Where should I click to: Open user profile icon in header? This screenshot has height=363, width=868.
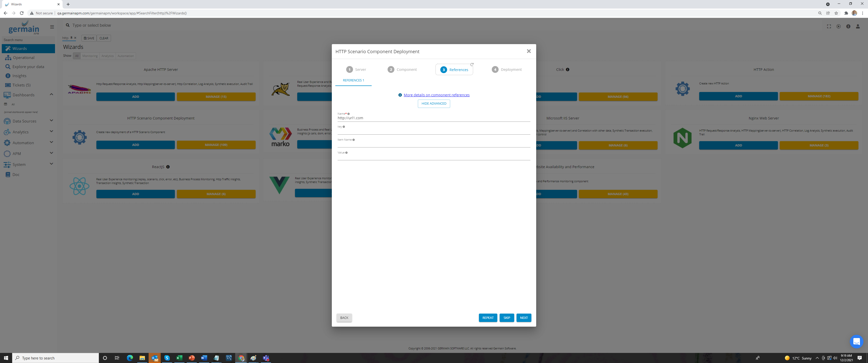(x=858, y=27)
